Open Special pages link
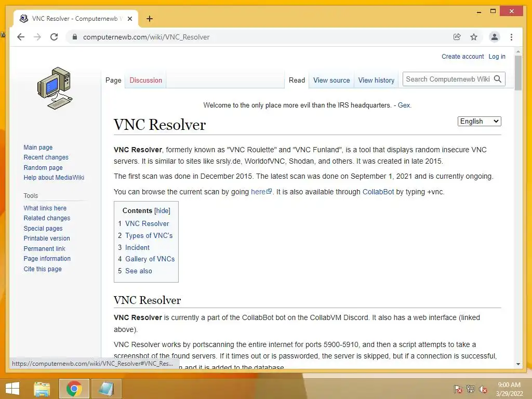 (x=43, y=229)
